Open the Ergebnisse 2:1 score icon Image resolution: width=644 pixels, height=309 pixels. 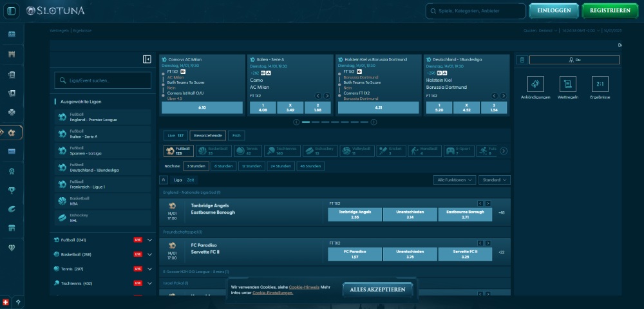600,84
